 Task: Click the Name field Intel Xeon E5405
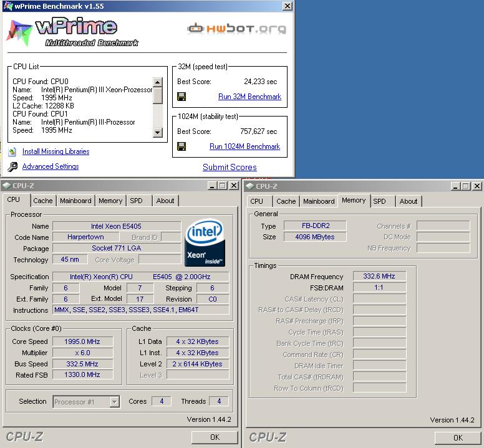pyautogui.click(x=117, y=226)
